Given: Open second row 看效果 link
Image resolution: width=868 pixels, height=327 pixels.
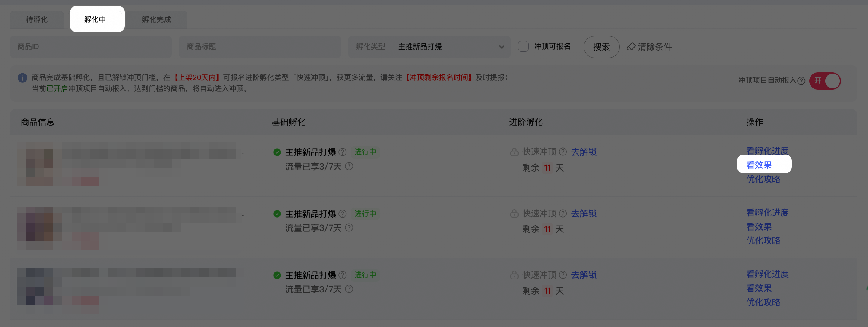Looking at the screenshot, I should [759, 227].
